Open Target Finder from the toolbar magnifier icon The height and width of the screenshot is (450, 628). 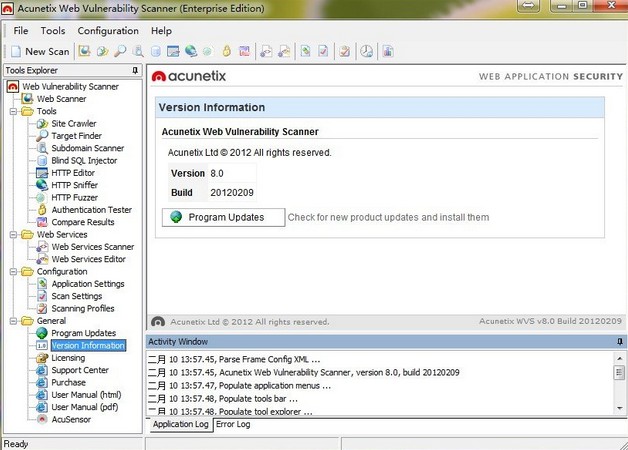[120, 51]
